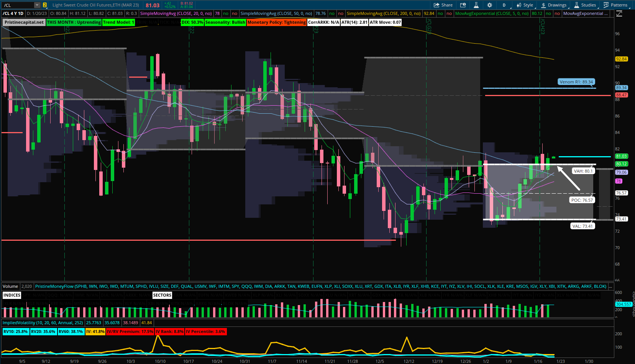Screen dimensions: 635x364
Task: Click the 12/5 date on time axis
Action: tap(380, 361)
